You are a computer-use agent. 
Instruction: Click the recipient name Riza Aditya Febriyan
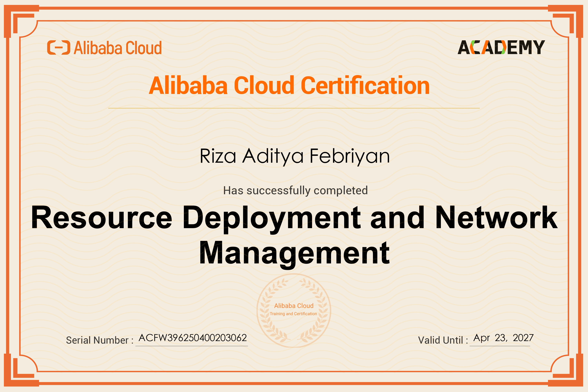(295, 156)
